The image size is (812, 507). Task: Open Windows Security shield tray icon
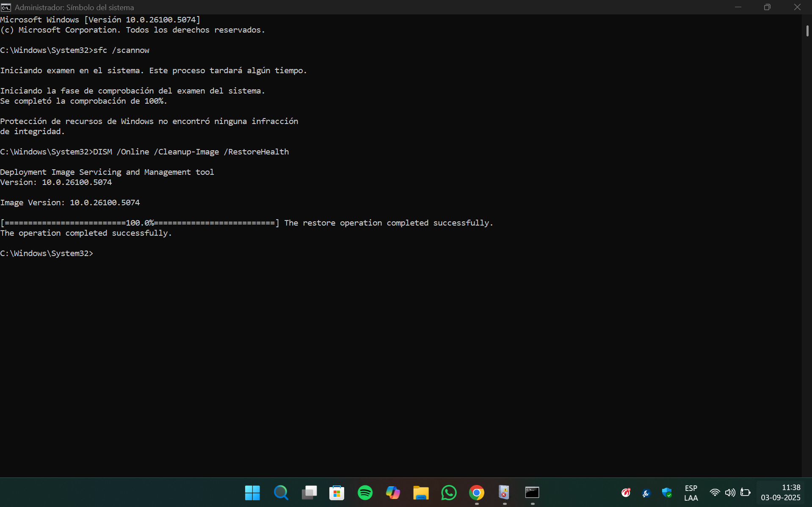(667, 493)
